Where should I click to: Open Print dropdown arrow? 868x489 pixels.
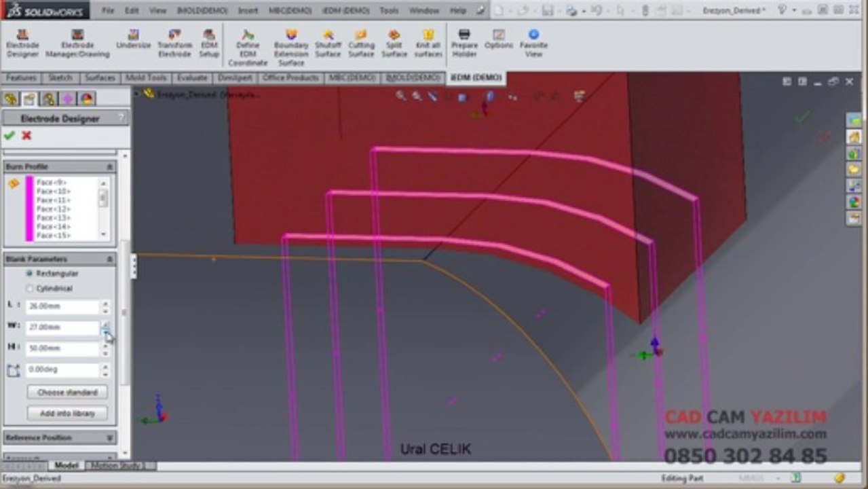click(583, 11)
